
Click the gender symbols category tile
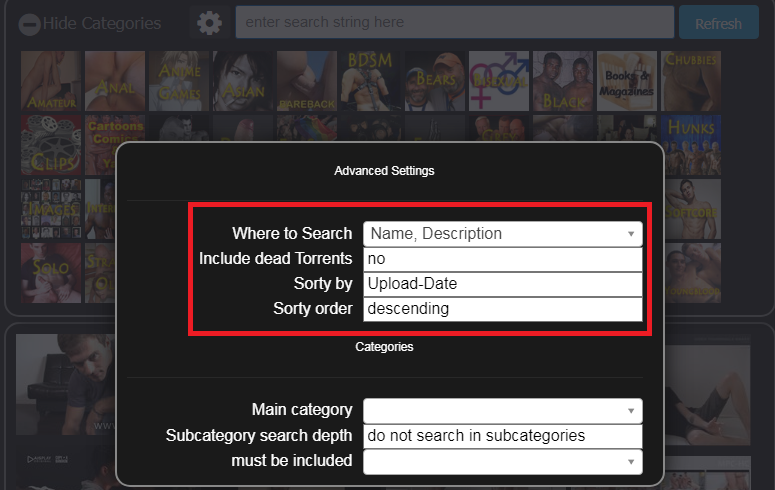[499, 81]
